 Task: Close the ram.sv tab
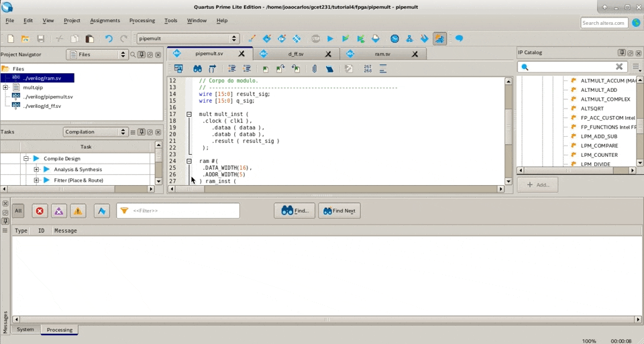[415, 54]
